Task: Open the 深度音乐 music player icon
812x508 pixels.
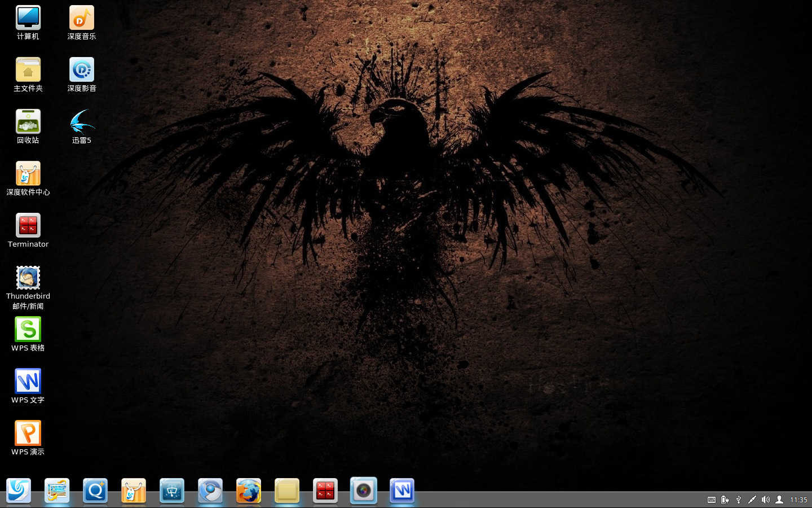Action: 82,23
